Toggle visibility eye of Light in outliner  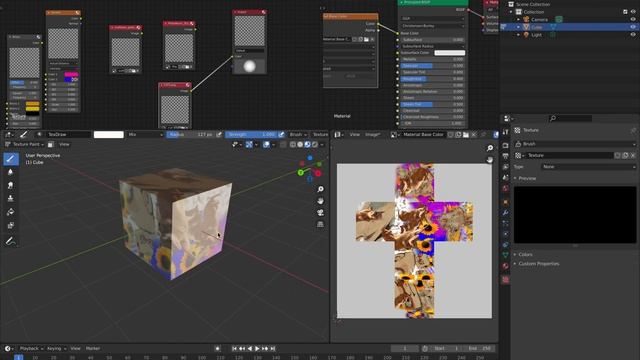pyautogui.click(x=633, y=35)
